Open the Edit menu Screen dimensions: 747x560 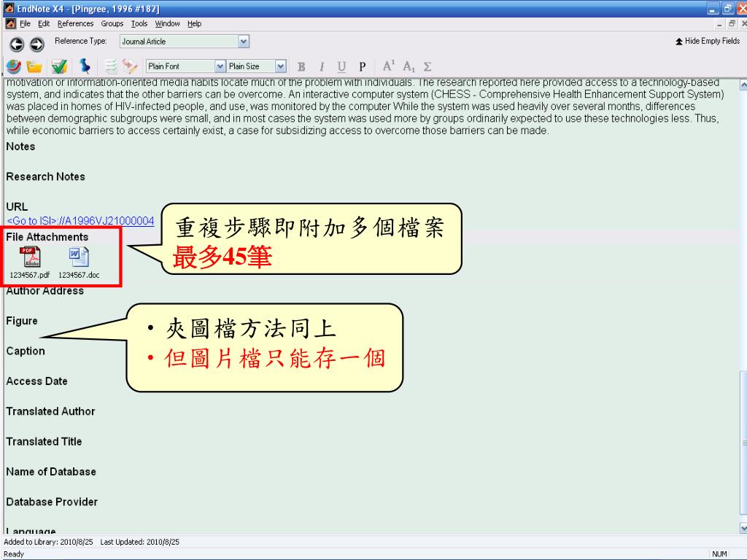[44, 23]
